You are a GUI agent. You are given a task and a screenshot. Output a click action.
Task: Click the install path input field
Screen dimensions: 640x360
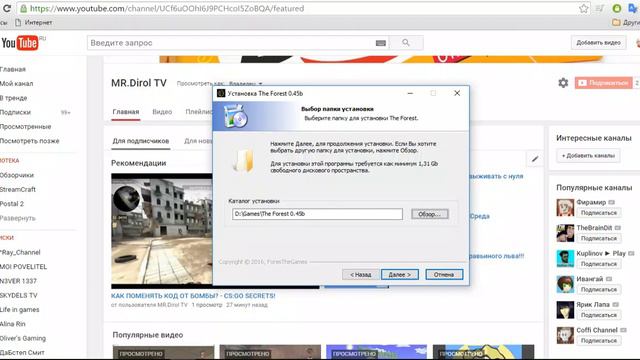[317, 214]
